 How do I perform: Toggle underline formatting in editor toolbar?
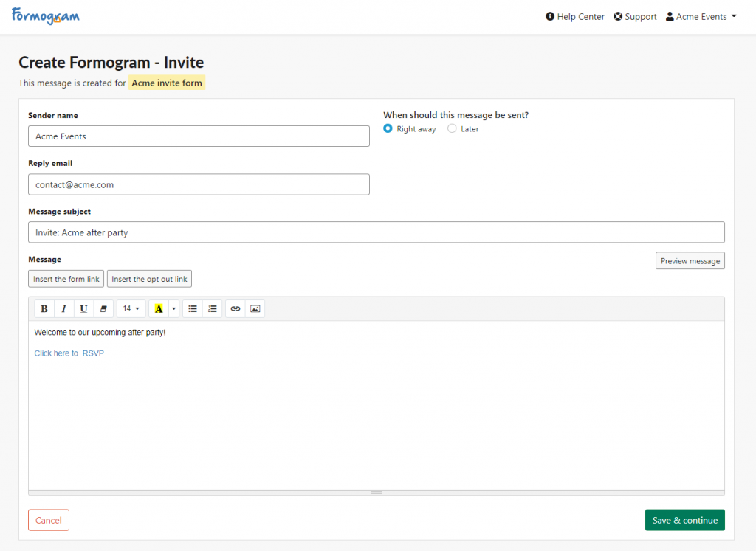[83, 309]
